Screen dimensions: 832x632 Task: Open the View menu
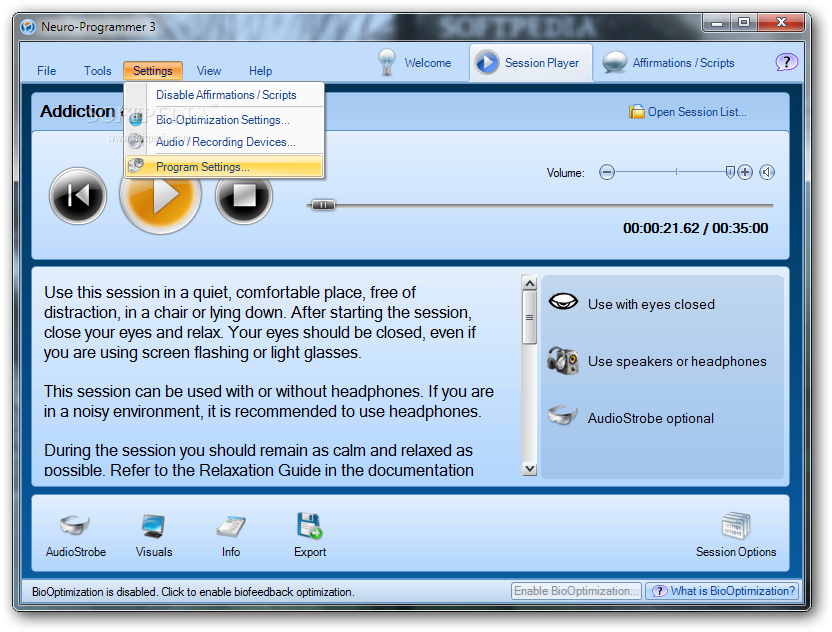[x=209, y=71]
